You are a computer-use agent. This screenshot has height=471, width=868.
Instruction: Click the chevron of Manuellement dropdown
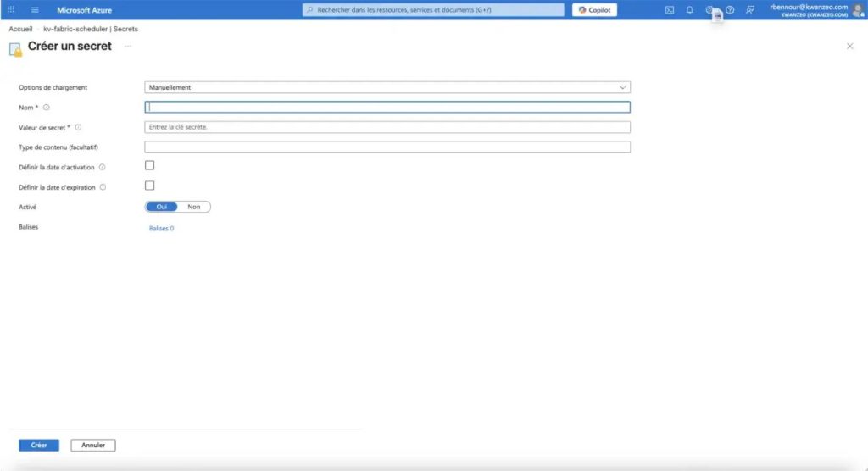pos(622,87)
